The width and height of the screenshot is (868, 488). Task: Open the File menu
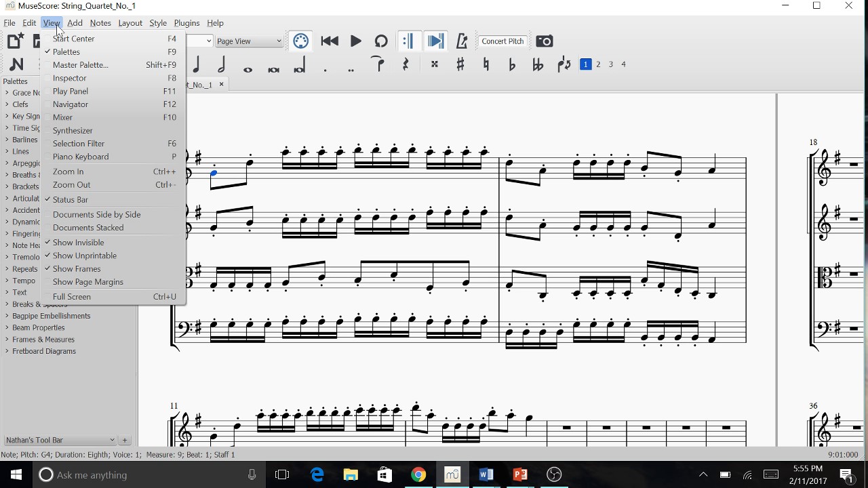(x=9, y=23)
